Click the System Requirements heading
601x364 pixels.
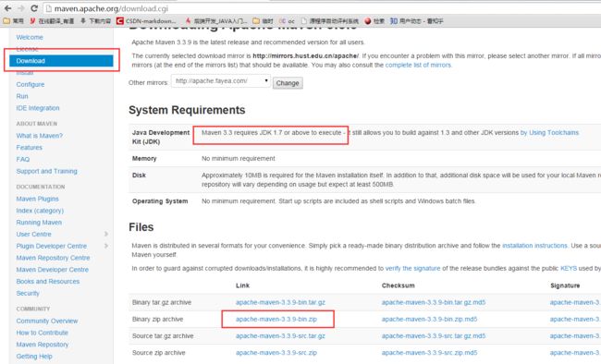click(187, 110)
